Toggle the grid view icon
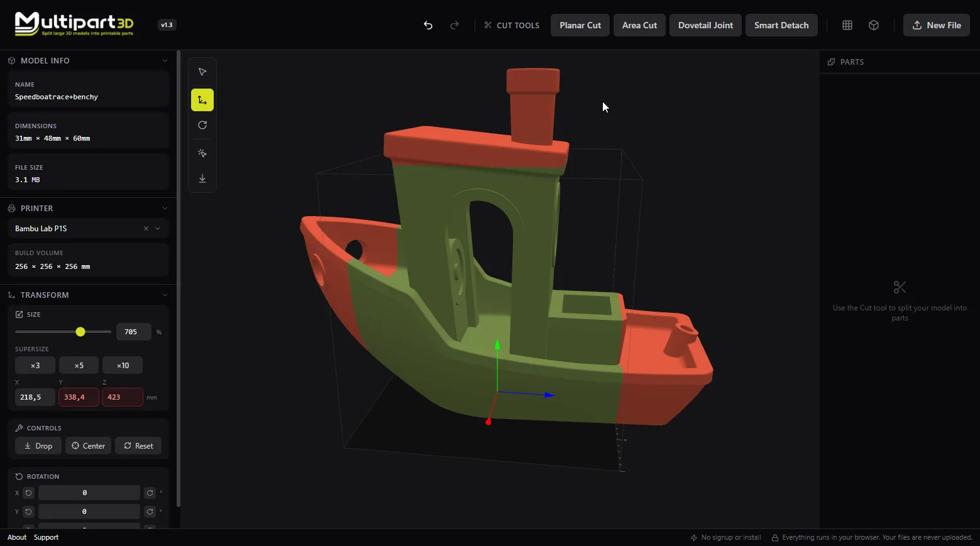The width and height of the screenshot is (980, 546). [847, 25]
